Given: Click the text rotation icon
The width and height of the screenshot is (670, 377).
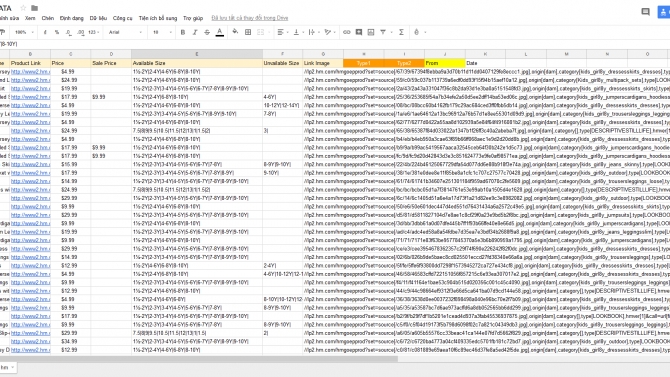Looking at the screenshot, I should point(327,32).
